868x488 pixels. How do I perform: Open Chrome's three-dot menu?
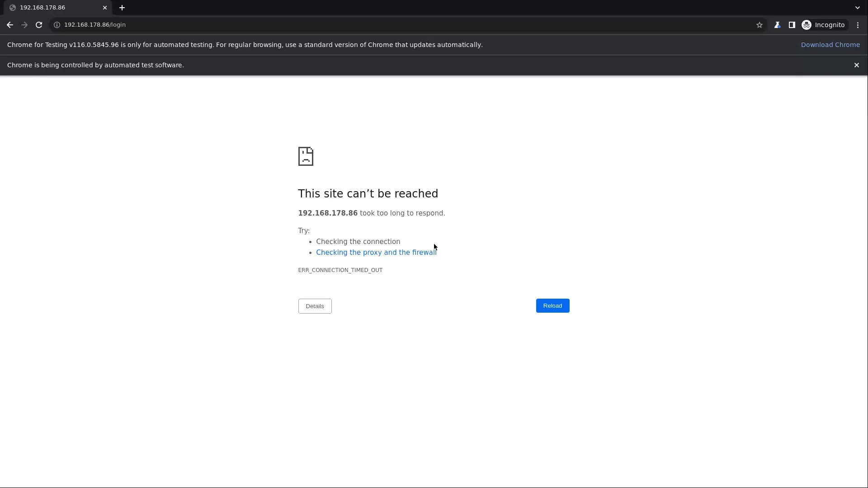point(858,25)
